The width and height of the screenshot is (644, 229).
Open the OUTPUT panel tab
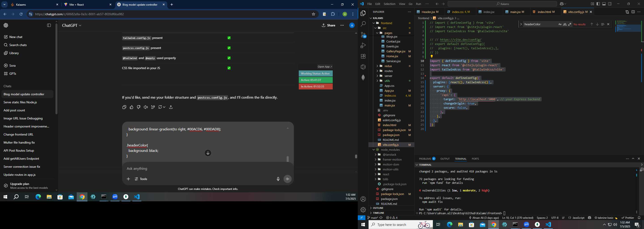point(445,159)
